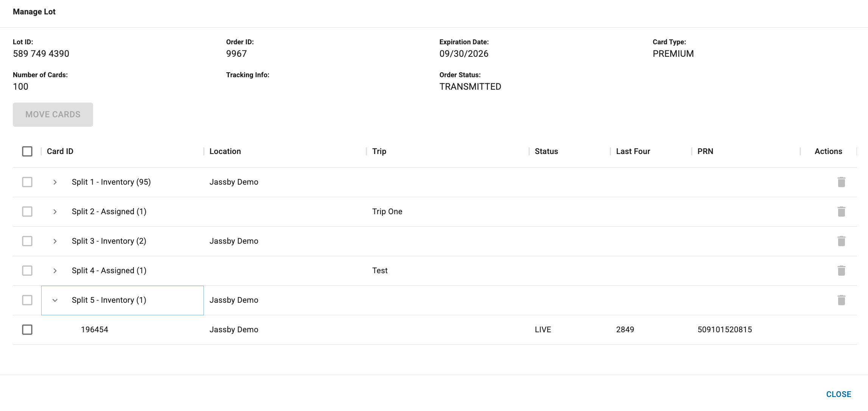
Task: Delete Split 5 - Inventory with trash icon
Action: click(841, 300)
